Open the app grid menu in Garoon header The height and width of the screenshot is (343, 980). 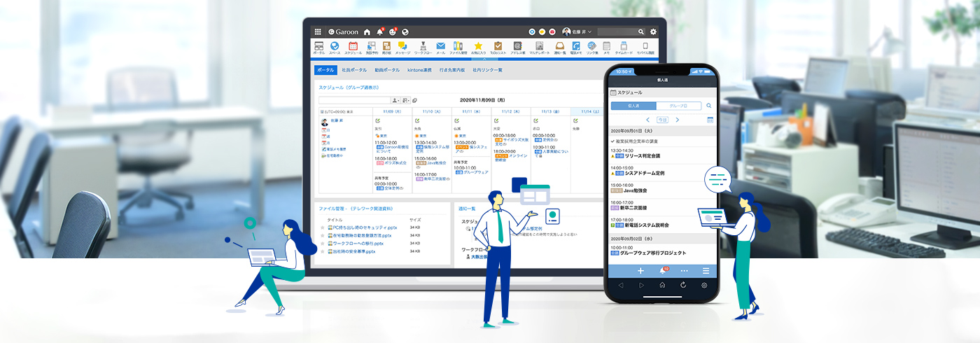(x=318, y=31)
